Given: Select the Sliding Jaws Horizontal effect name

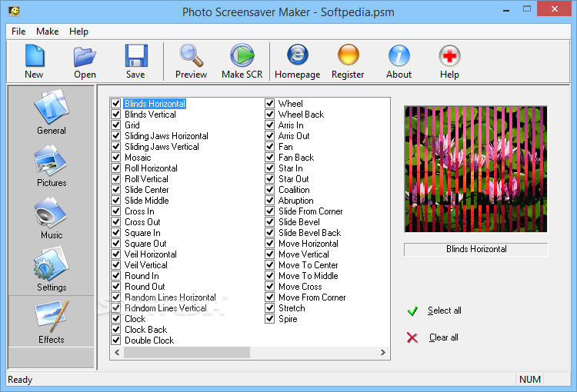Looking at the screenshot, I should click(166, 136).
